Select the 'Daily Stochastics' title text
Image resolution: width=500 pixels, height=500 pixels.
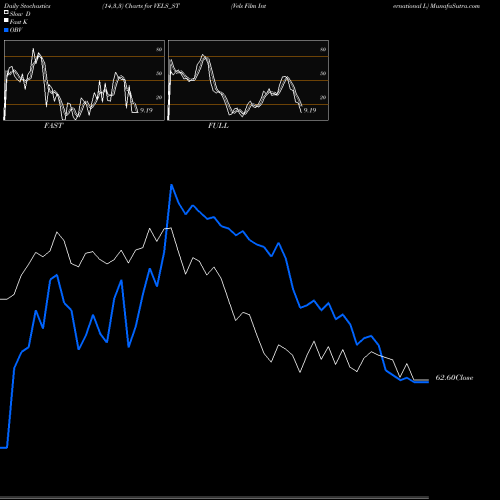coord(27,6)
